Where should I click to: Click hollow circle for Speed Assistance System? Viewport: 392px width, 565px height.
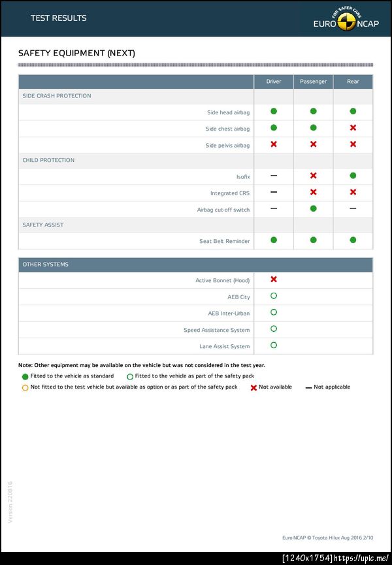pyautogui.click(x=274, y=329)
